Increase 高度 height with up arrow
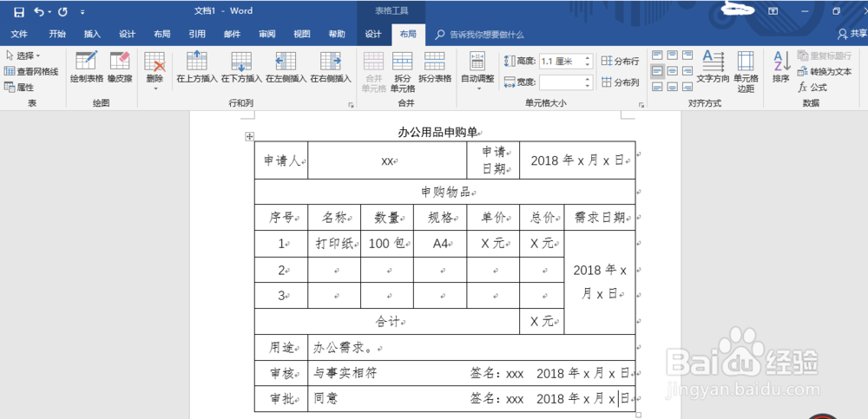 click(588, 58)
